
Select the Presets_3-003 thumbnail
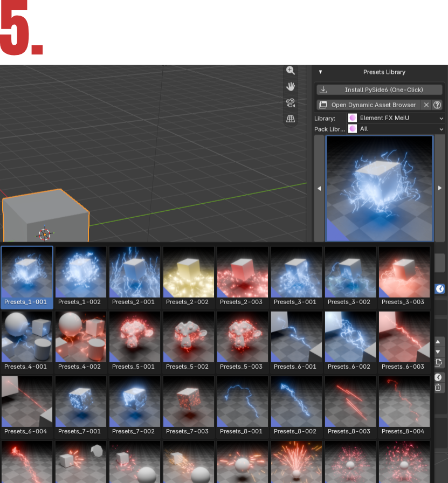pos(404,277)
